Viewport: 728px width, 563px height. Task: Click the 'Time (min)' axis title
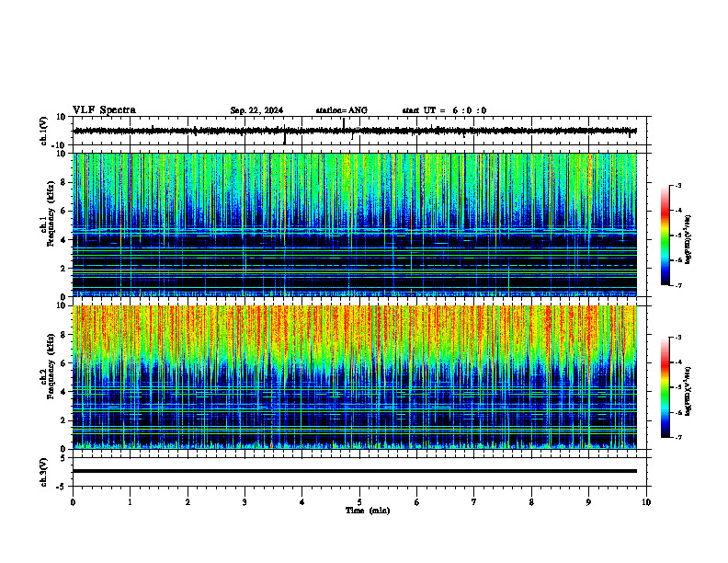[x=368, y=511]
